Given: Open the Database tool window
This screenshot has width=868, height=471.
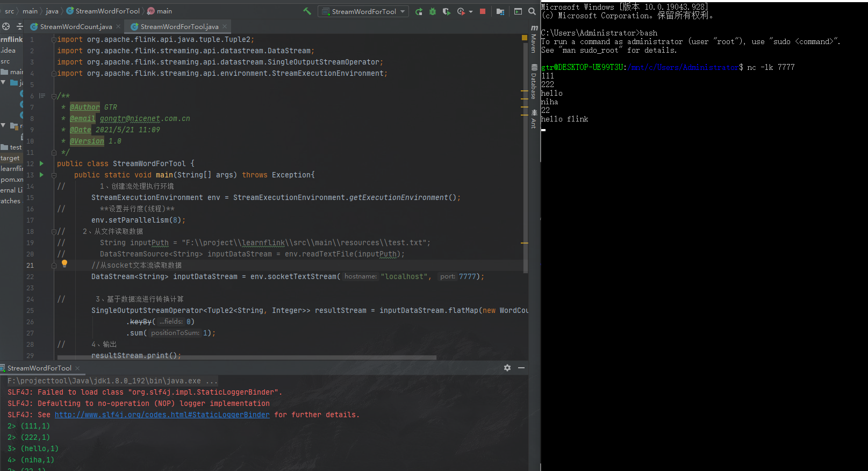Looking at the screenshot, I should click(534, 82).
